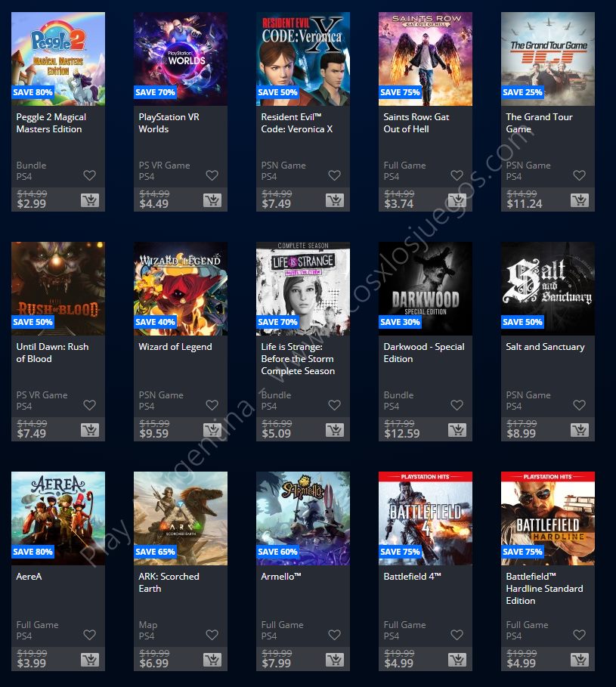Screen dimensions: 616x687
Task: Toggle the wishlist heart for Armello
Action: [335, 634]
